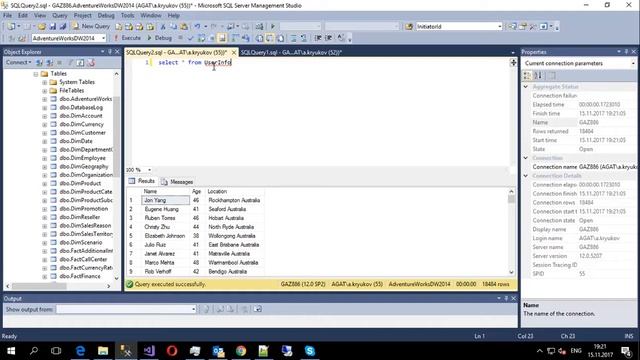Open Edge browser from taskbar

(80, 351)
